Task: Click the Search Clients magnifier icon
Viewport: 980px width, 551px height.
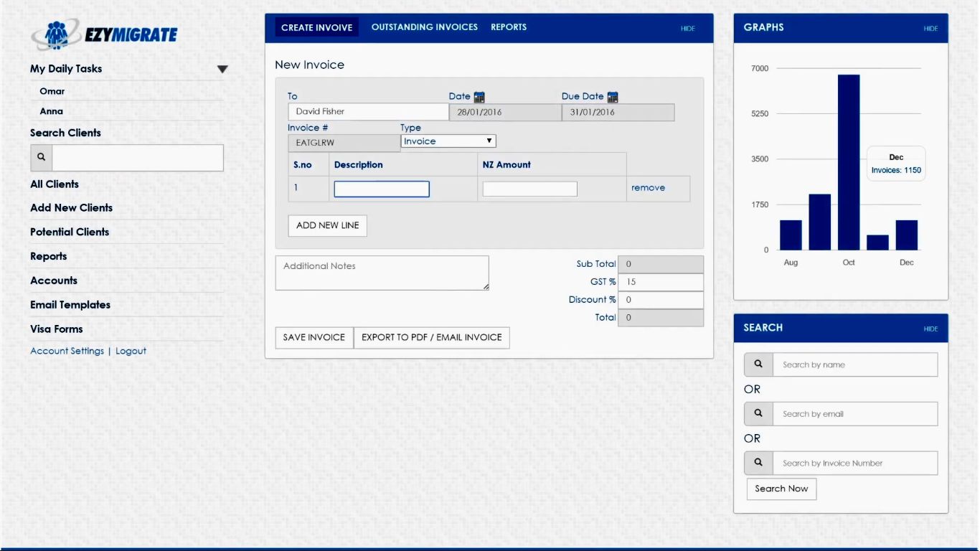Action: pyautogui.click(x=41, y=157)
